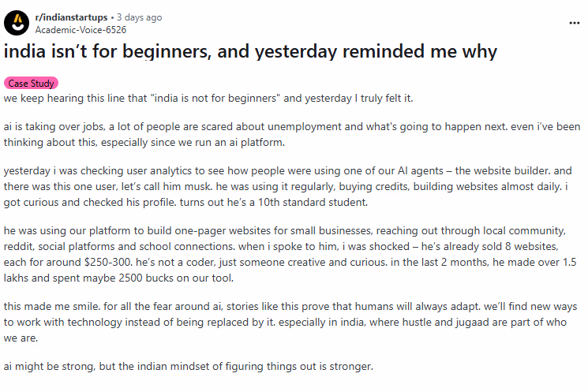Click the post title about india and beginners
This screenshot has width=588, height=392.
pyautogui.click(x=251, y=52)
